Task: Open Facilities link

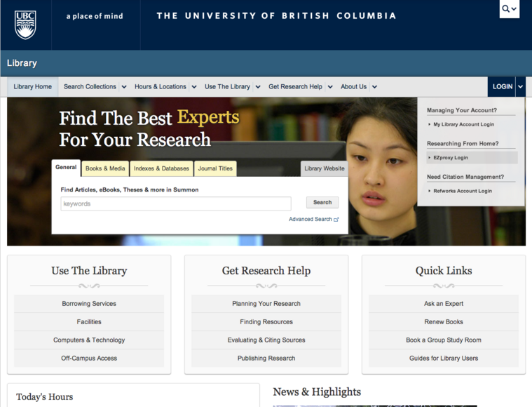Action: point(89,321)
